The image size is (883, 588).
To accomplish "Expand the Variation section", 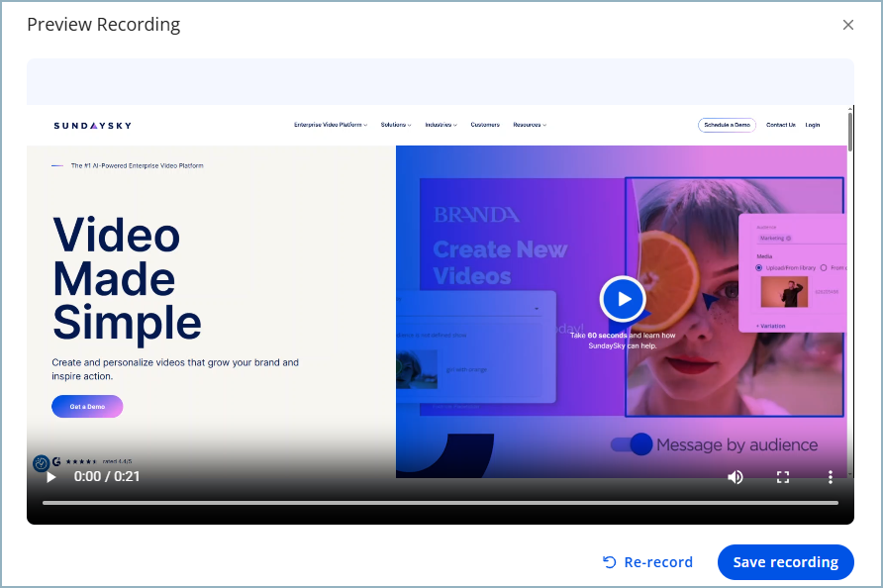I will [771, 326].
